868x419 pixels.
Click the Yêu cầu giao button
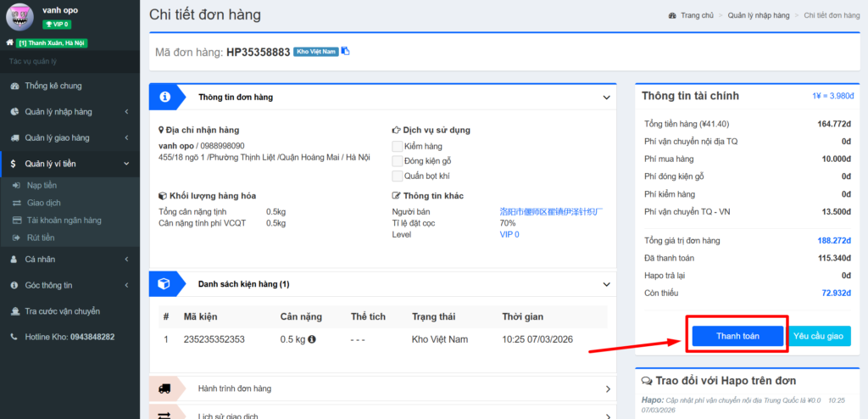point(820,336)
